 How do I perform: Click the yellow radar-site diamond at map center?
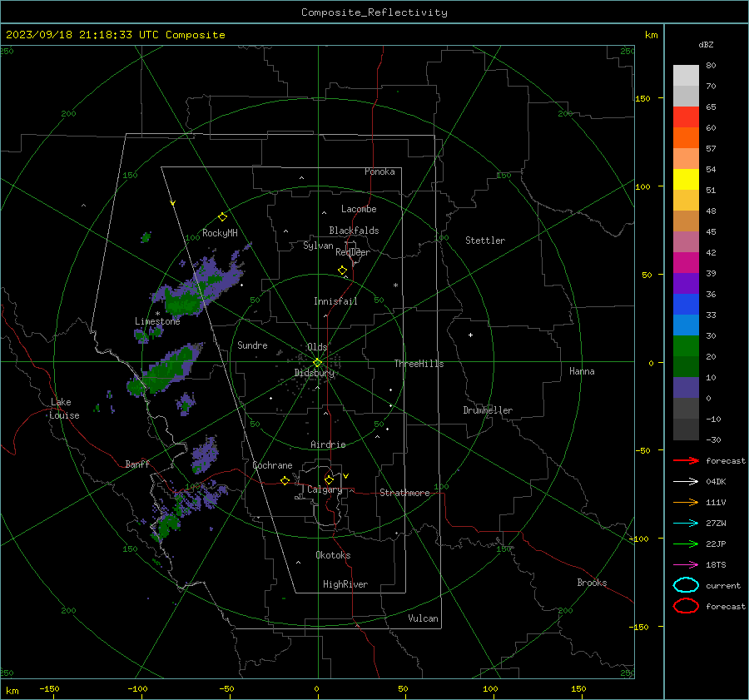tap(317, 363)
